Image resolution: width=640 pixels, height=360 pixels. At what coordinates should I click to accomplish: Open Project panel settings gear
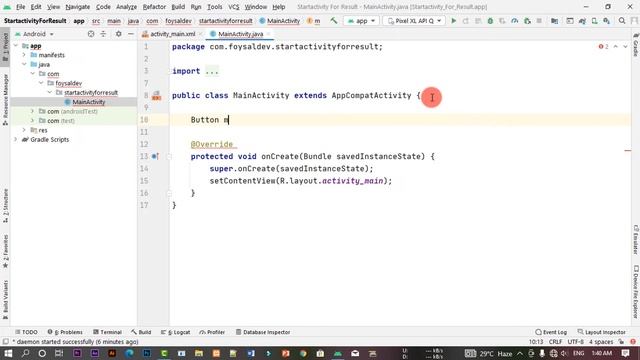(x=118, y=34)
